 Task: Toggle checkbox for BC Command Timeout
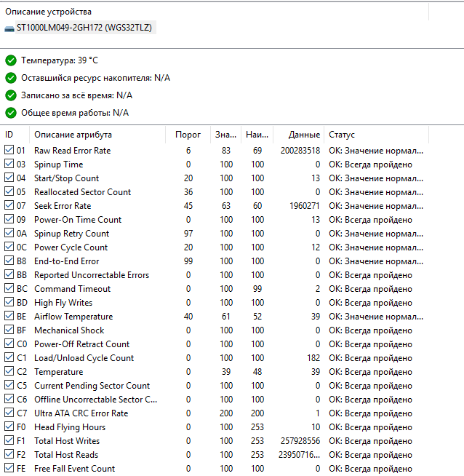[9, 287]
